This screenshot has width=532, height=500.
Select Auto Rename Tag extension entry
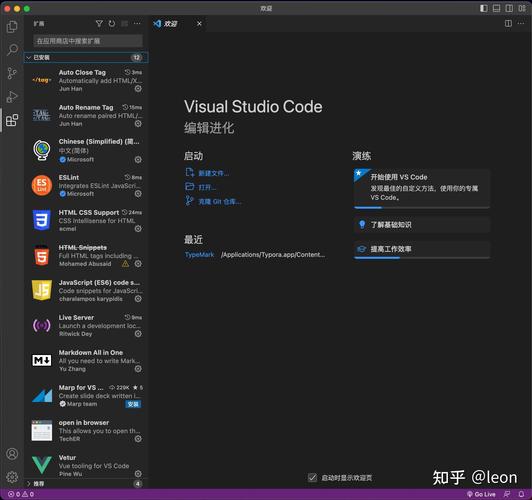coord(86,116)
